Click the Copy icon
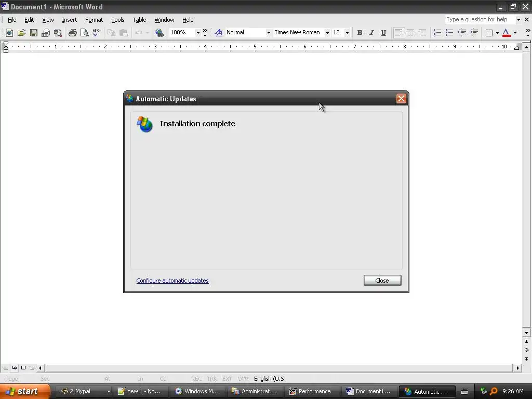This screenshot has width=532, height=399. (x=111, y=33)
